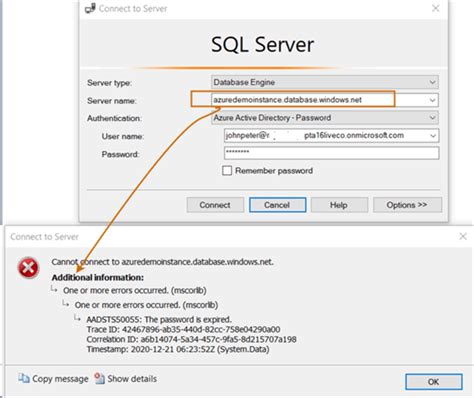Viewport: 474px width, 398px height.
Task: Click the 'Authentication:' label
Action: coord(114,118)
